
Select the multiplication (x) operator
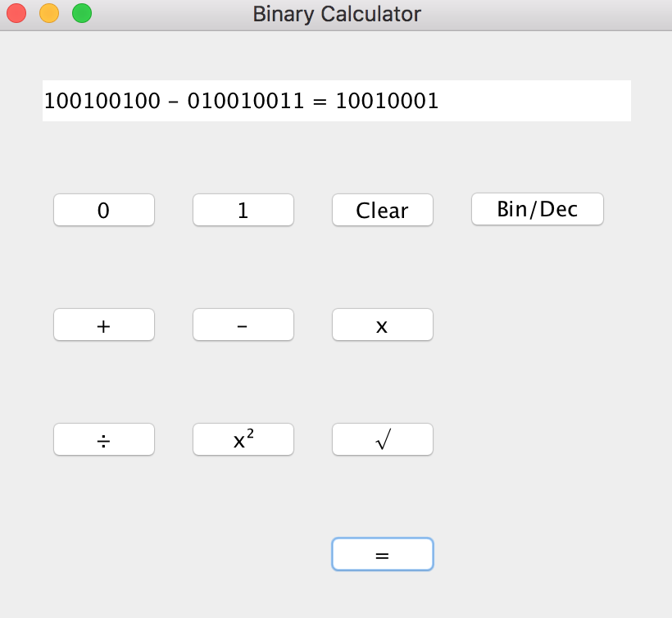pyautogui.click(x=382, y=325)
